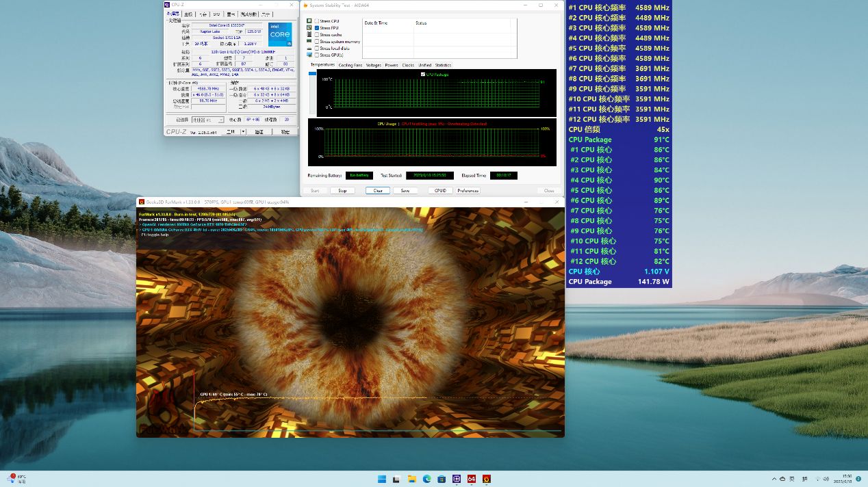Open the CPU-Z processor selection dropdown

pos(209,119)
